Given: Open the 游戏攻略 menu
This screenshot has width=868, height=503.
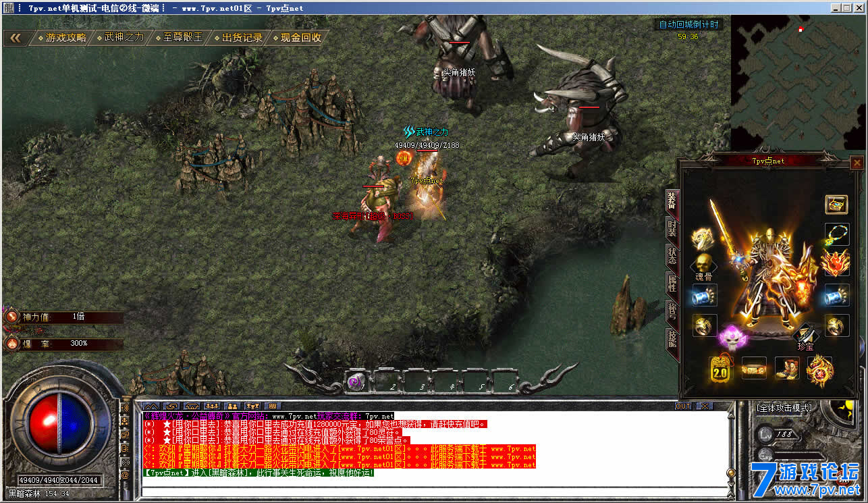Looking at the screenshot, I should [61, 38].
